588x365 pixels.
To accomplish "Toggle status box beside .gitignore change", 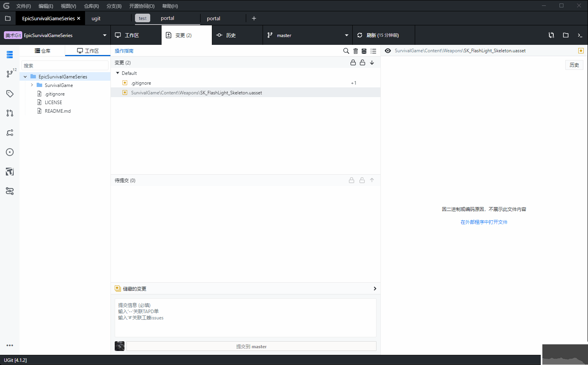I will (x=125, y=83).
